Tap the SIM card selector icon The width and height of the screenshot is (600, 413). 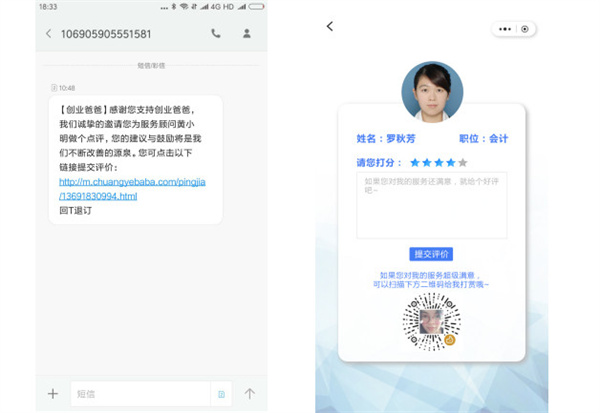click(x=222, y=394)
